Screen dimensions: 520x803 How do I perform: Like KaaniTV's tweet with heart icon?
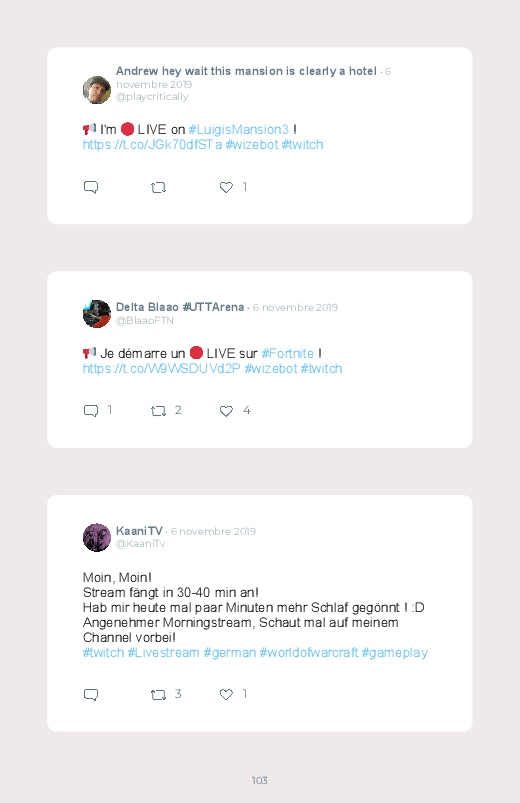pyautogui.click(x=226, y=694)
